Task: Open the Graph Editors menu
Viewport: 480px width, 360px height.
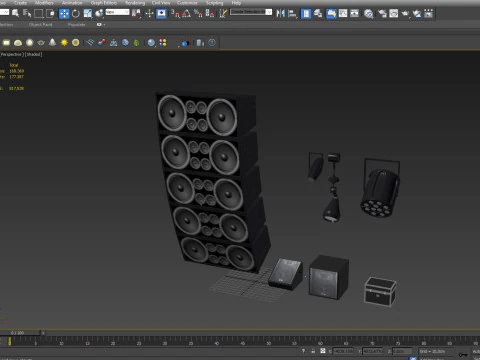Action: coord(104,3)
